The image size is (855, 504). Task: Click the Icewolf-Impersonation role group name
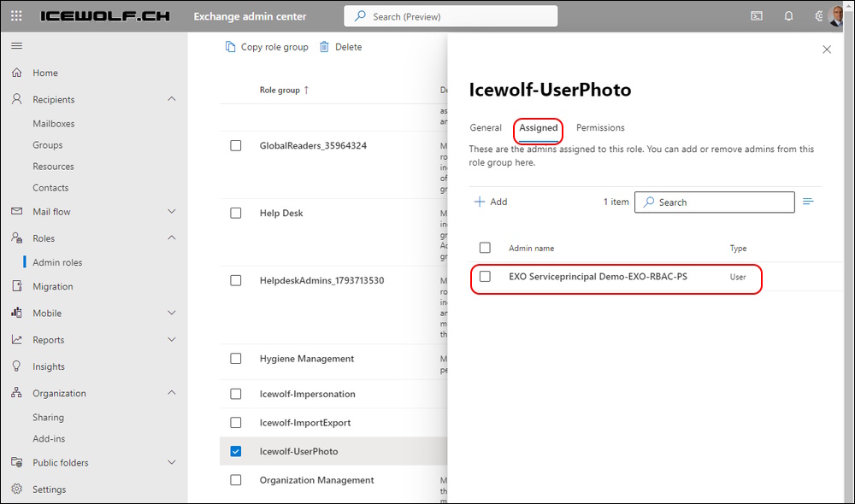click(308, 394)
